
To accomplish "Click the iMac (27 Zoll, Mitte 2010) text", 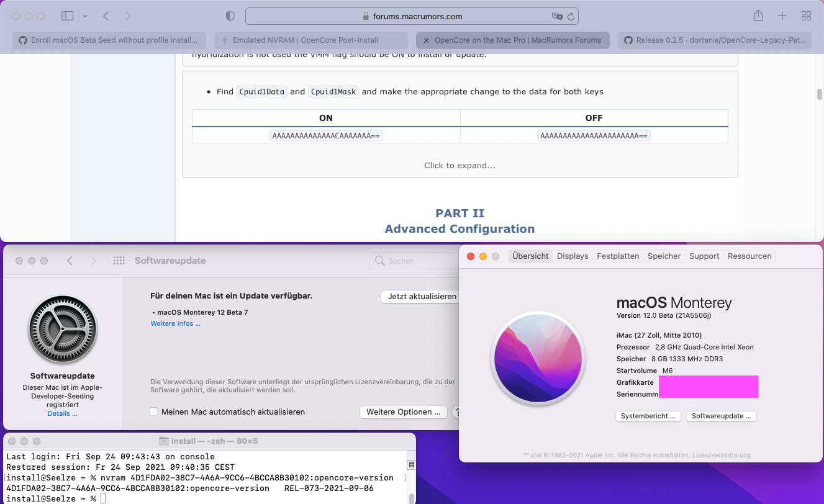I will pos(660,335).
